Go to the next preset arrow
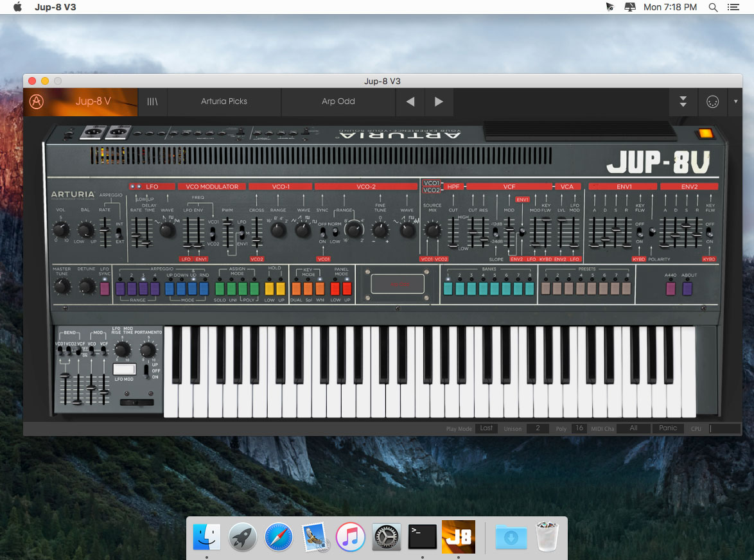Viewport: 754px width, 560px height. pyautogui.click(x=439, y=101)
